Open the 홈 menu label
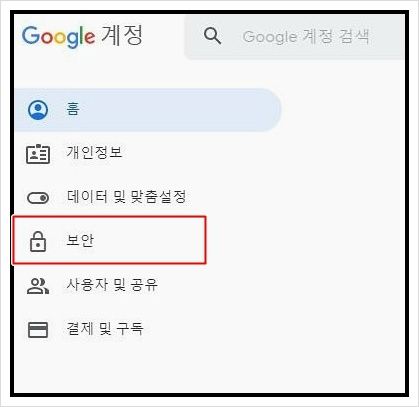The height and width of the screenshot is (407, 419). pyautogui.click(x=73, y=109)
